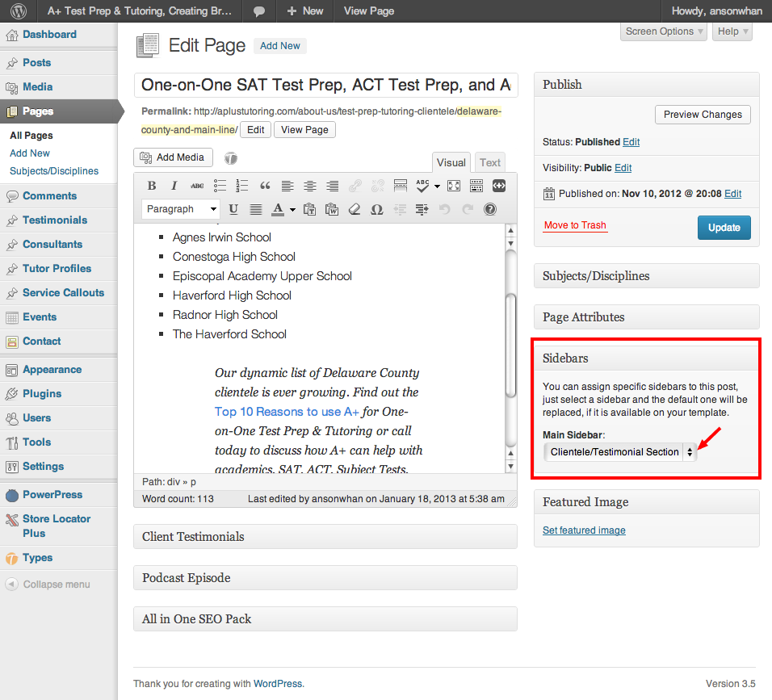Insert a custom character using the Omega icon
This screenshot has height=700, width=772.
pos(376,209)
